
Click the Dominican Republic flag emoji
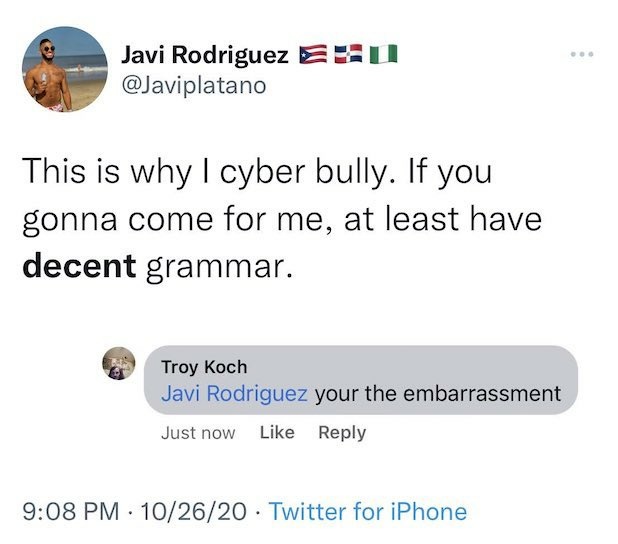(x=347, y=55)
